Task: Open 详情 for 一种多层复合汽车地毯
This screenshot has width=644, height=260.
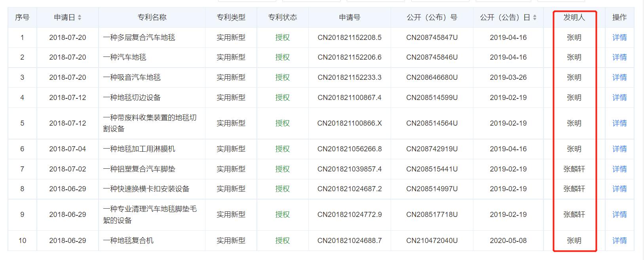Action: tap(619, 38)
